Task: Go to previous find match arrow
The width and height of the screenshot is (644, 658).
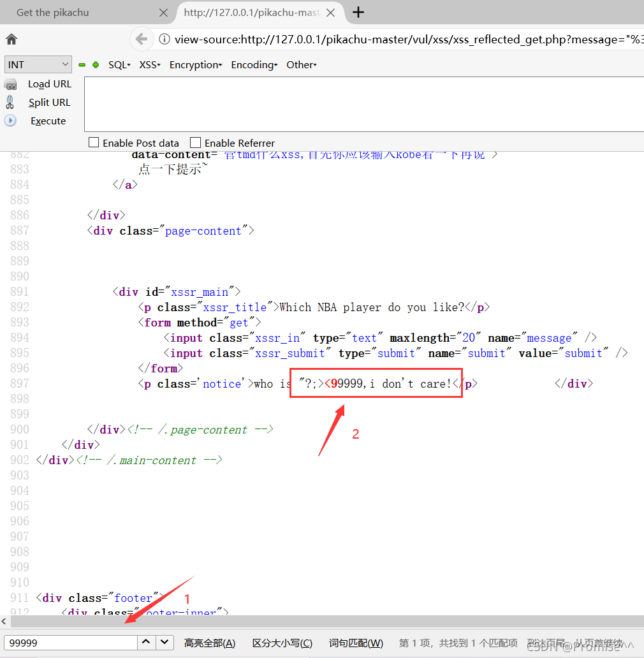Action: click(146, 642)
